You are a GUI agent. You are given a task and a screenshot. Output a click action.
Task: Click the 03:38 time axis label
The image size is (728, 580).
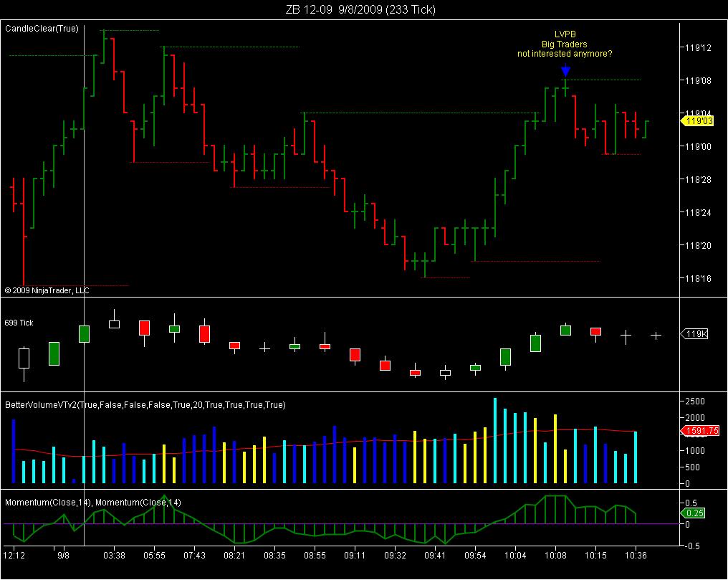114,556
